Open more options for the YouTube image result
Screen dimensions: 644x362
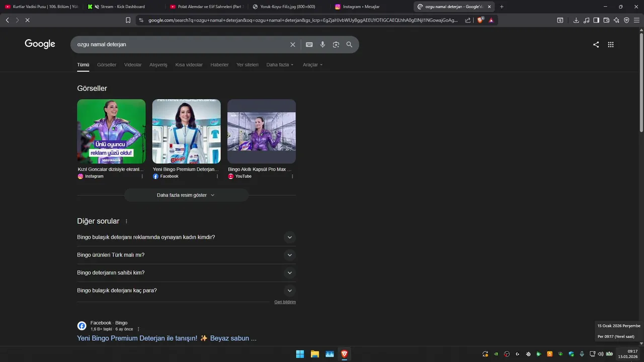pyautogui.click(x=292, y=176)
